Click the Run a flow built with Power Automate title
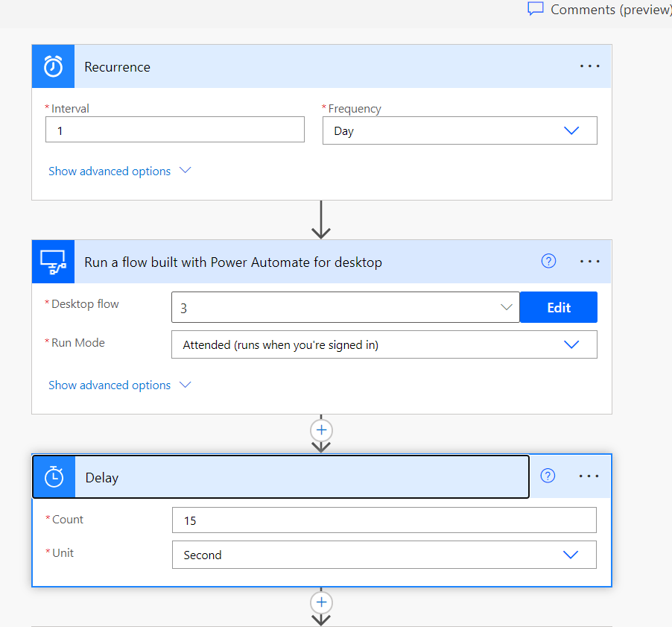This screenshot has height=627, width=672. pos(232,262)
